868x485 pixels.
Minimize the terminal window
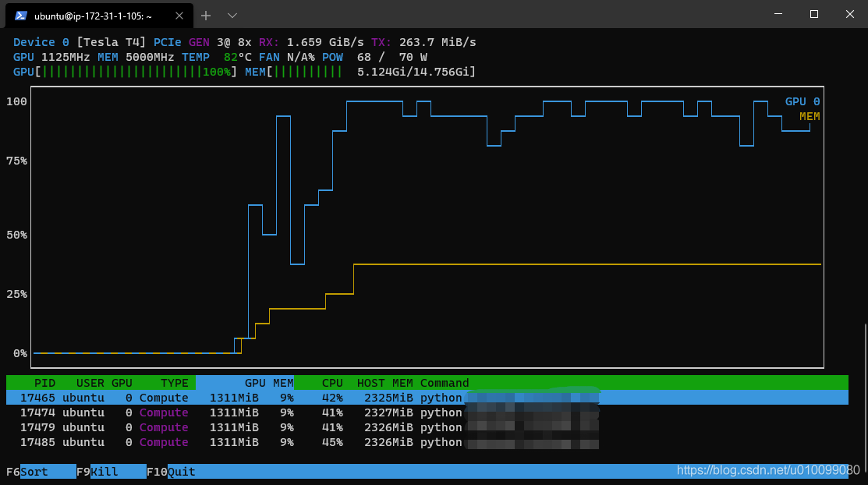tap(778, 14)
